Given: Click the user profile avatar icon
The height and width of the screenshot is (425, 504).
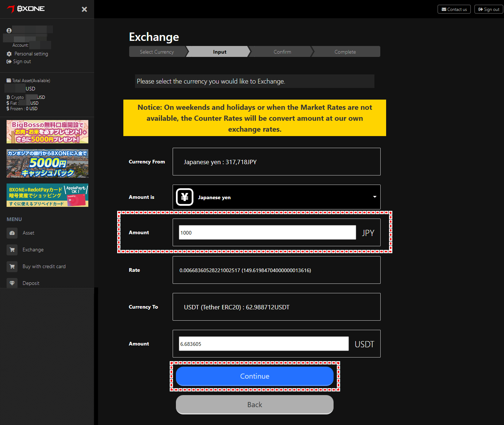Looking at the screenshot, I should (9, 30).
